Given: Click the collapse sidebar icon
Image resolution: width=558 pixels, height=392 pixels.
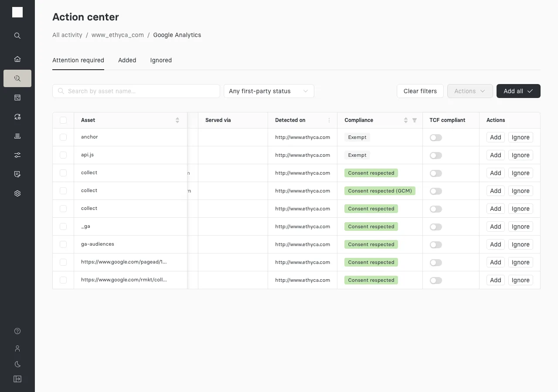Looking at the screenshot, I should (17, 379).
